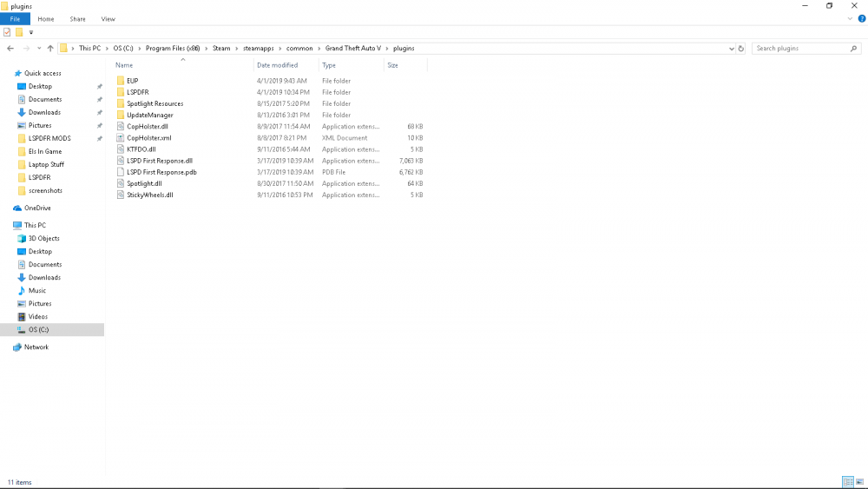Open the Customize Quick Access Toolbar dropdown
Screen dimensions: 868x489
click(31, 32)
